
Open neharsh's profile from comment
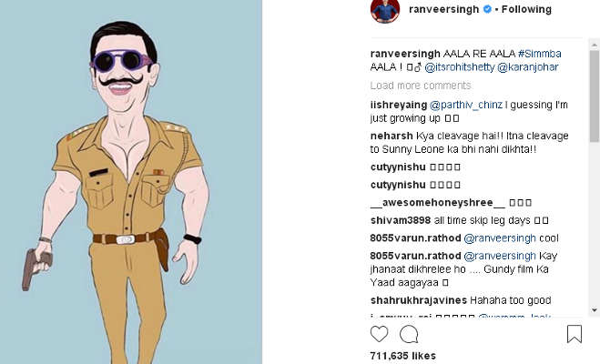[392, 136]
